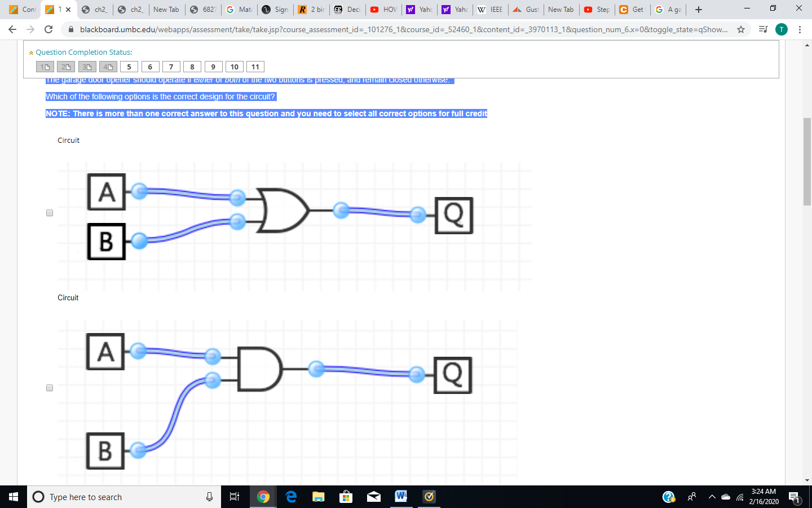The image size is (812, 508).
Task: Switch to the first 'ch2_' tab
Action: (x=95, y=10)
